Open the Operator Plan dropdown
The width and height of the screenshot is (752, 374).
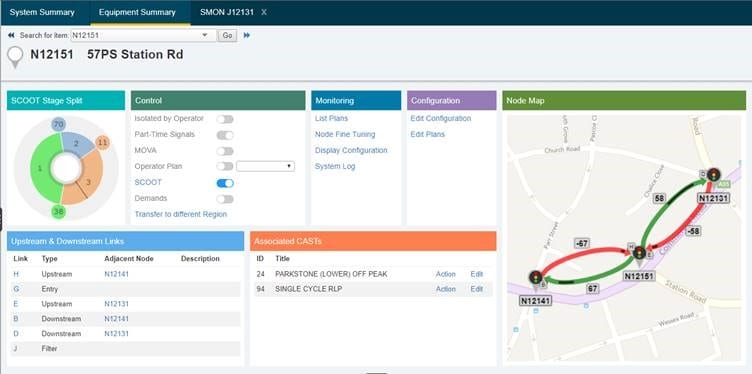point(265,166)
